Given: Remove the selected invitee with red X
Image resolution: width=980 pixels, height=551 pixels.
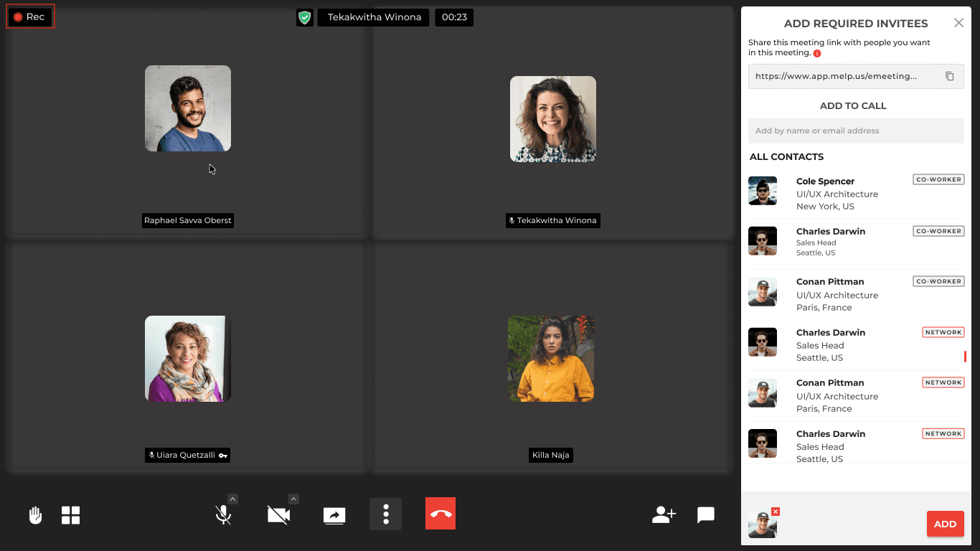Looking at the screenshot, I should (776, 512).
